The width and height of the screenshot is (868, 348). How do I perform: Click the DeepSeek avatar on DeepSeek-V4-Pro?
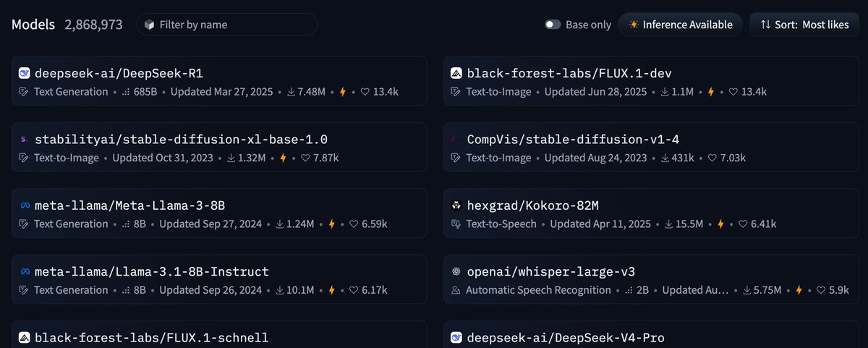tap(456, 338)
